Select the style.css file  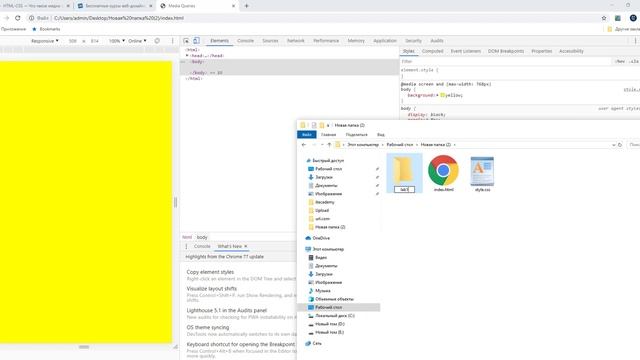point(482,174)
